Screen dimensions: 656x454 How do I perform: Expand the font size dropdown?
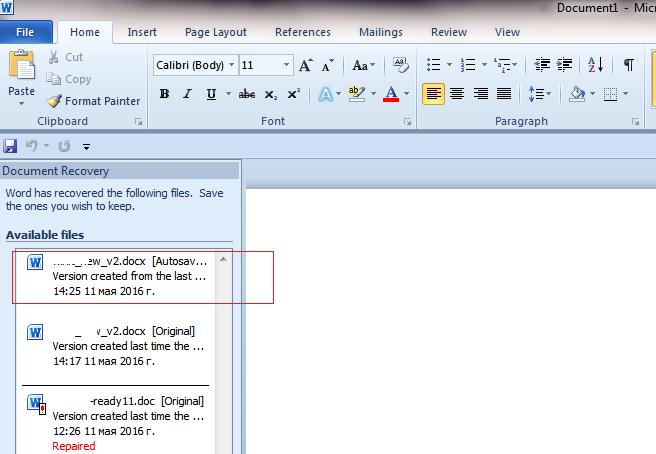click(287, 66)
